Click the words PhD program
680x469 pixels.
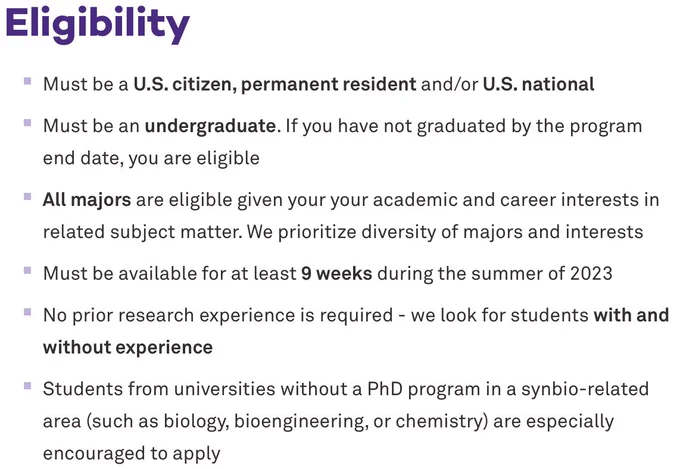click(424, 389)
